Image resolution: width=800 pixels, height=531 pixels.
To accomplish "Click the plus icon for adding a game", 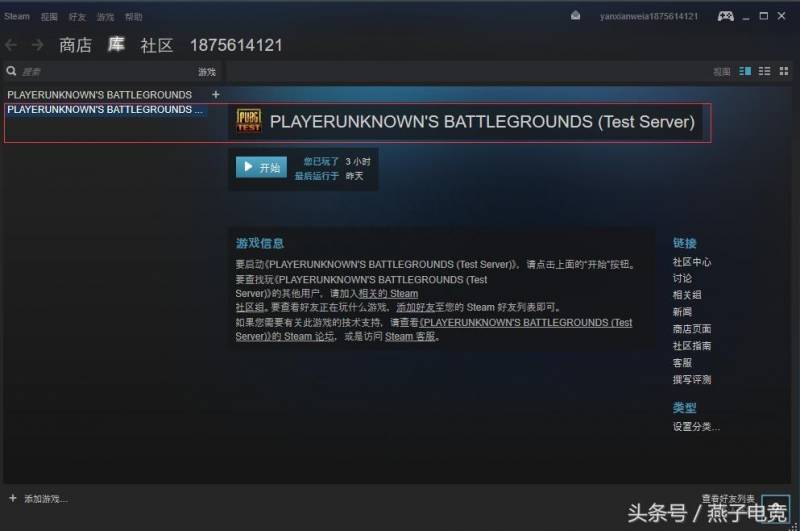I will click(13, 498).
